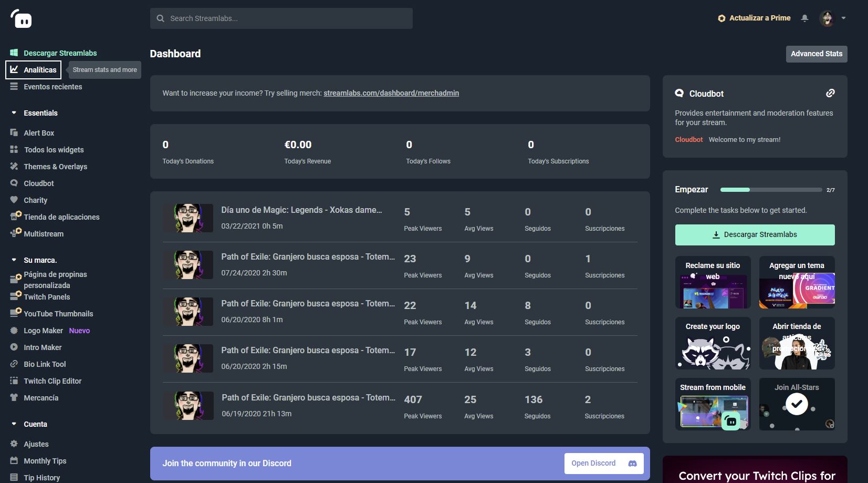Open the notifications bell
Image resolution: width=868 pixels, height=483 pixels.
pos(804,18)
